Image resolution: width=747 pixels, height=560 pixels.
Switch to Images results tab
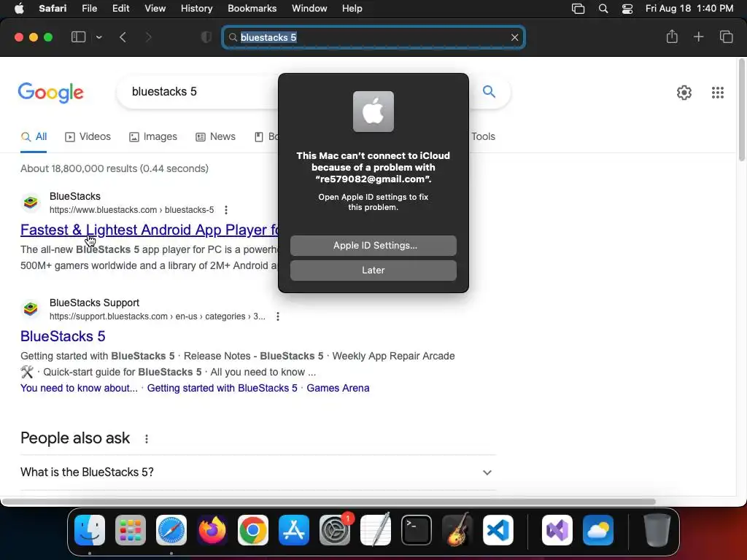point(153,136)
